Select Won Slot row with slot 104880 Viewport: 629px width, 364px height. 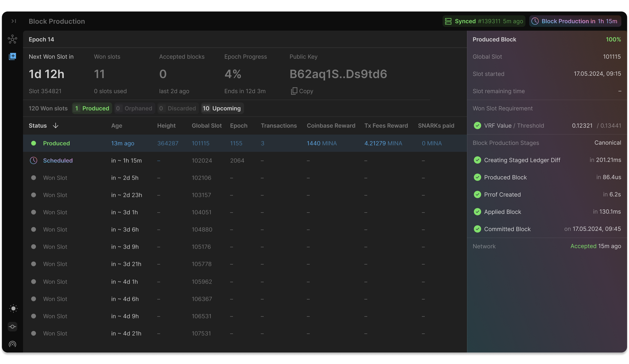coord(245,229)
